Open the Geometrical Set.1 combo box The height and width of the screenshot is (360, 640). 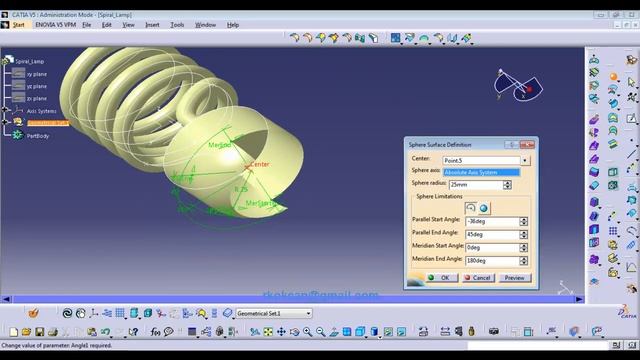274,313
